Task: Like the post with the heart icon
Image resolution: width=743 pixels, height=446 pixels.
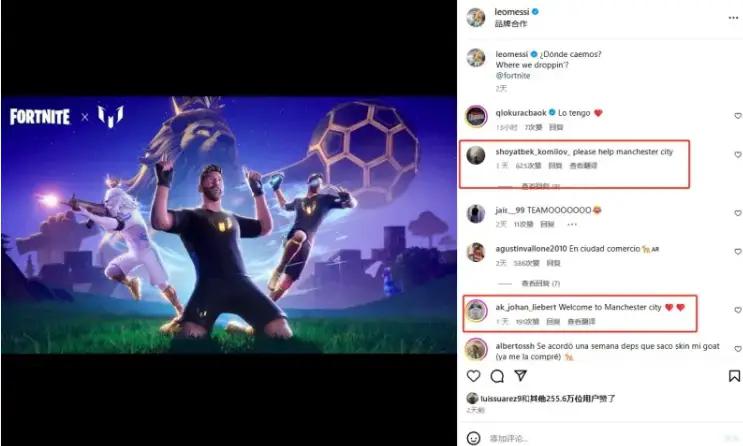Action: (x=473, y=376)
